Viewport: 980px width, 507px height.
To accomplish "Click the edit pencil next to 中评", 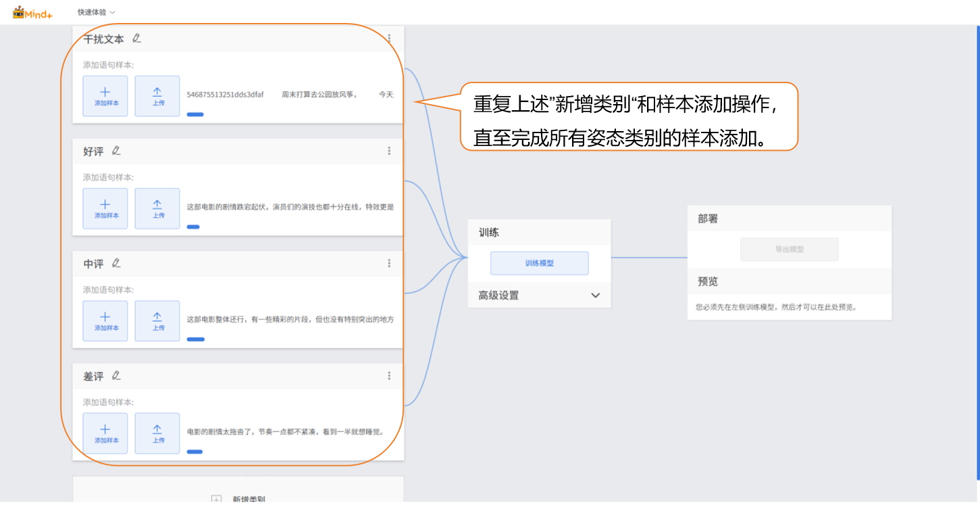I will 116,263.
